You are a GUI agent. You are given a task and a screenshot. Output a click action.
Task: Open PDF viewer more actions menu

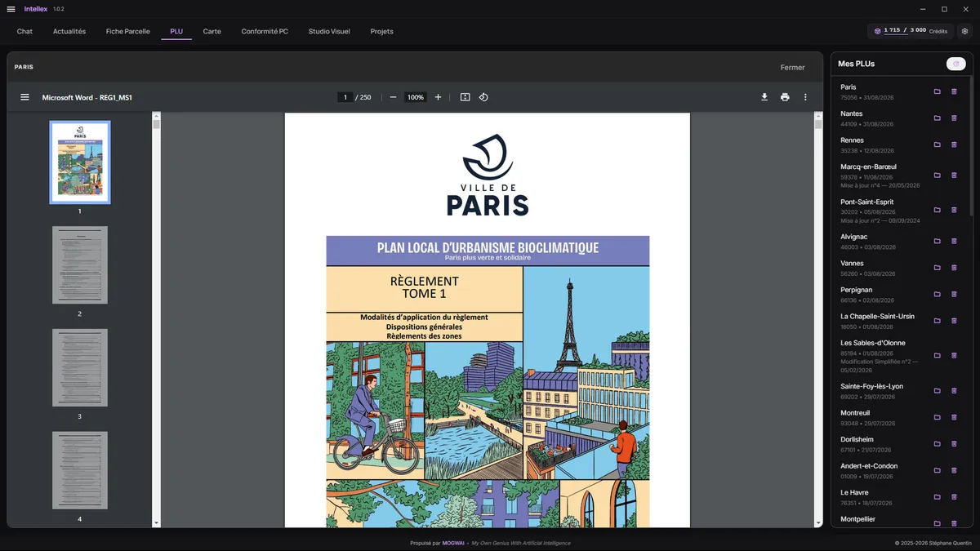[805, 97]
